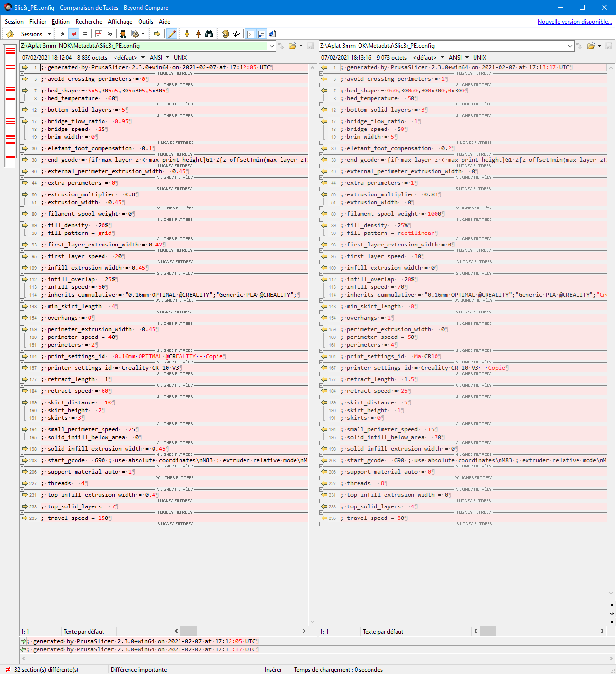616x674 pixels.
Task: Click left pane Texte par défaut label
Action: click(x=84, y=632)
